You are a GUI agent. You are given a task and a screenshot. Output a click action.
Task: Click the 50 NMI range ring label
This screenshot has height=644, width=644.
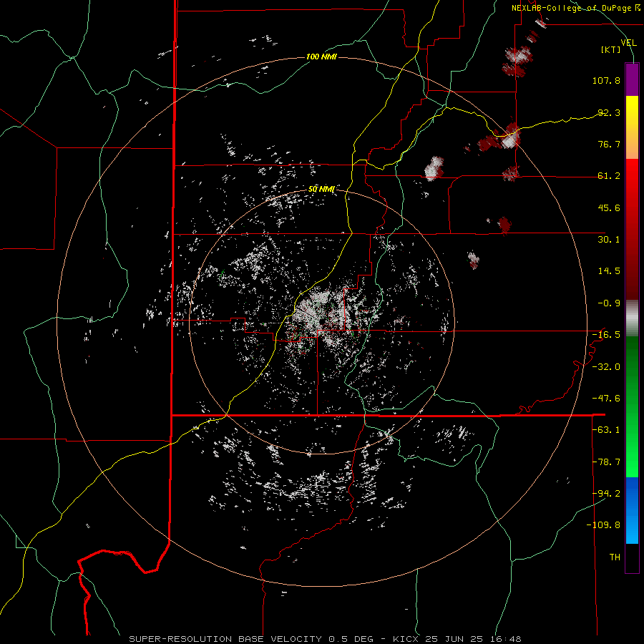(321, 190)
